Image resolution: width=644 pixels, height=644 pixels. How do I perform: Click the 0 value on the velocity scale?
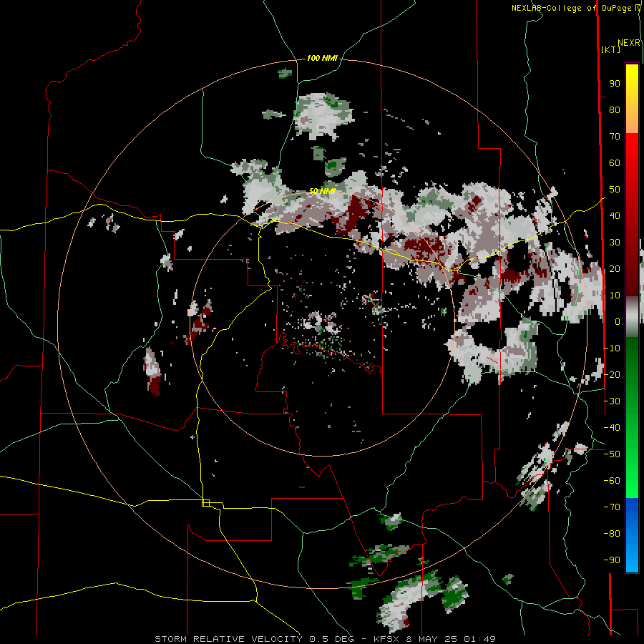point(618,322)
